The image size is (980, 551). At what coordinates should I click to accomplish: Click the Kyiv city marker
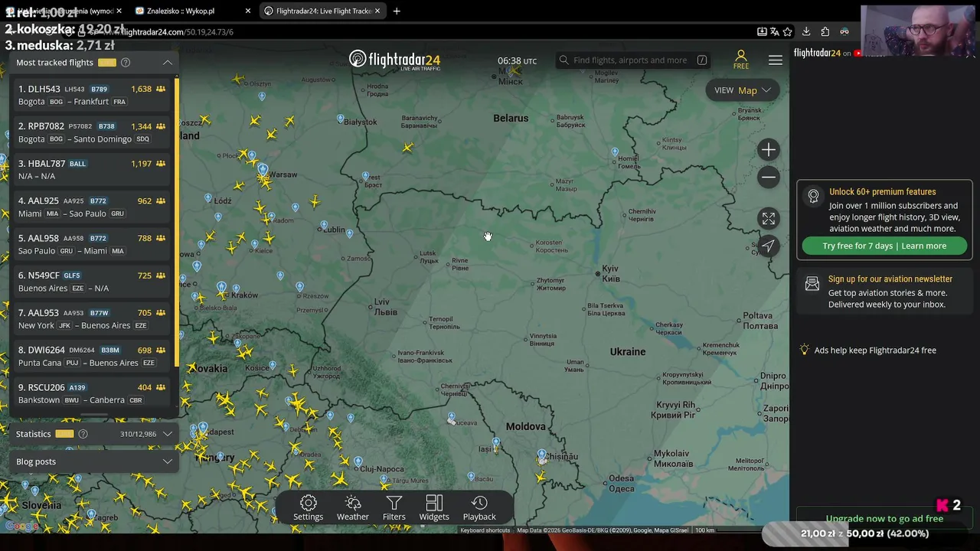(598, 273)
